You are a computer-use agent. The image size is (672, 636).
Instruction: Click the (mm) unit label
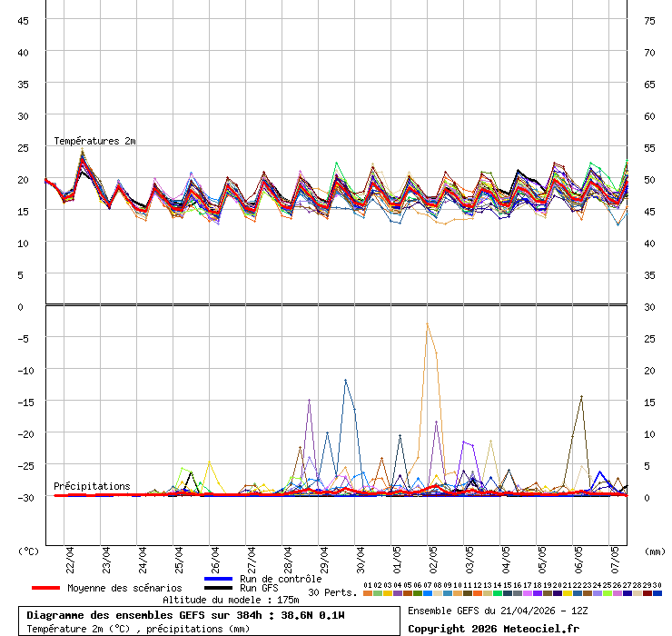[655, 551]
